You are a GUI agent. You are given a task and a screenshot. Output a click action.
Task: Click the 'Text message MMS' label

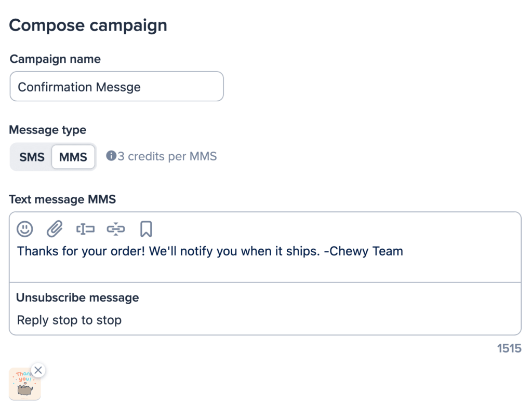click(62, 199)
